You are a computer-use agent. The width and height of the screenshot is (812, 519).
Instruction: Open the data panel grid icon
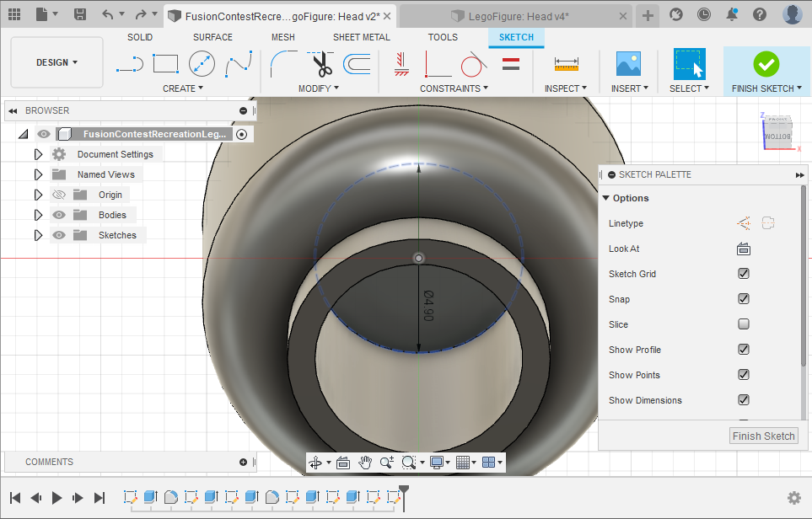14,14
